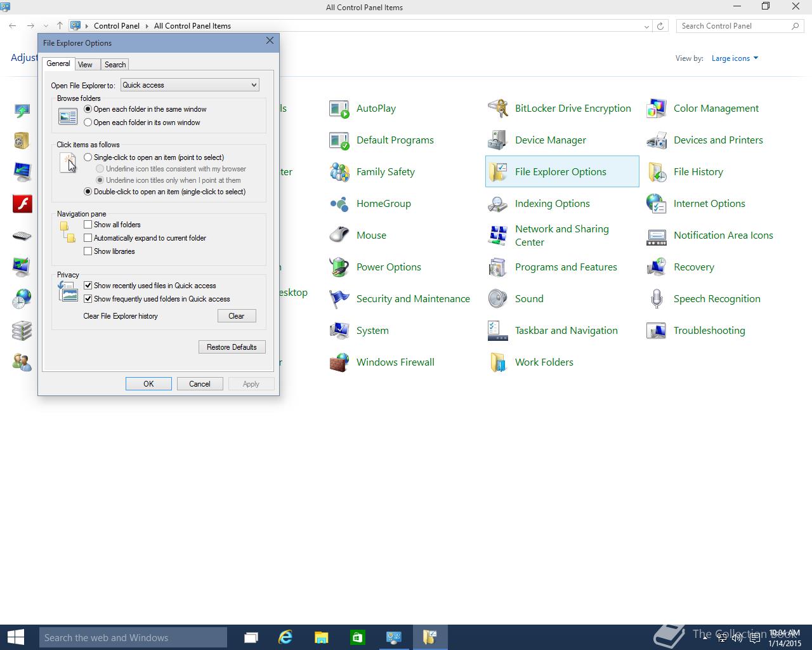
Task: Open the AutoPlay icon
Action: pyautogui.click(x=339, y=109)
